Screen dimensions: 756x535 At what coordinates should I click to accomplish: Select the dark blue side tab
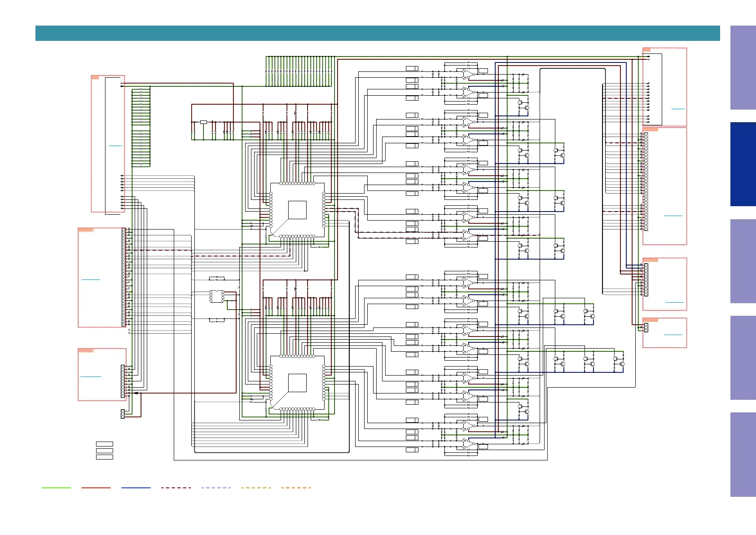(x=743, y=164)
